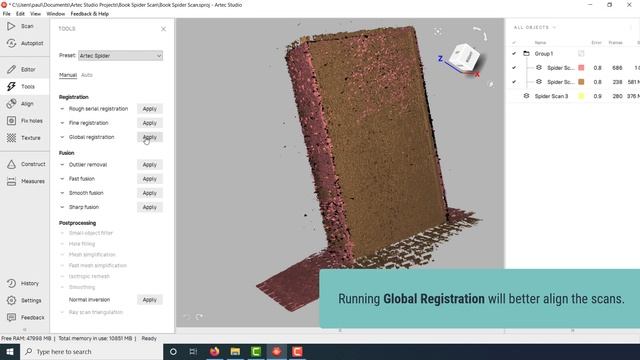Open the File menu

(x=7, y=13)
